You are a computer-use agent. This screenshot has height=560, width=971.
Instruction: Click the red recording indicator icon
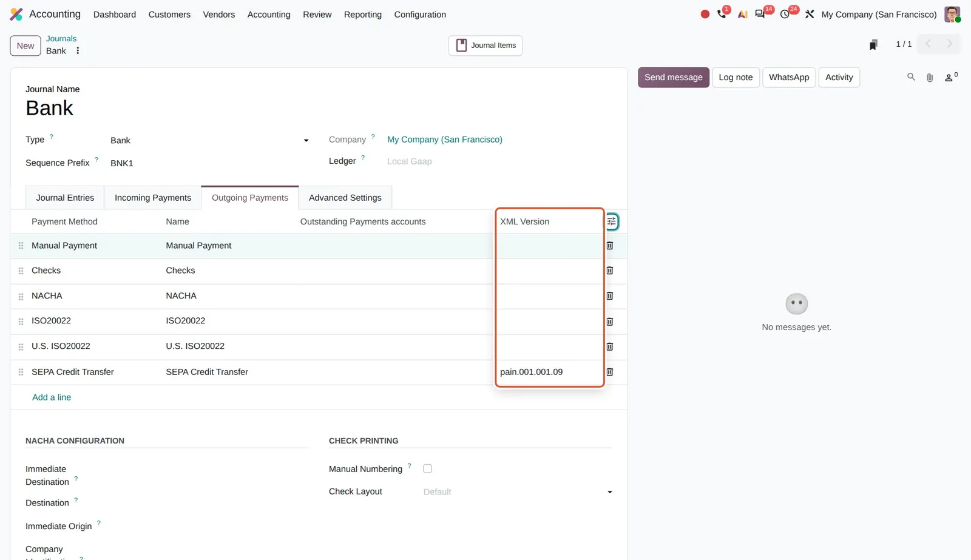(705, 14)
